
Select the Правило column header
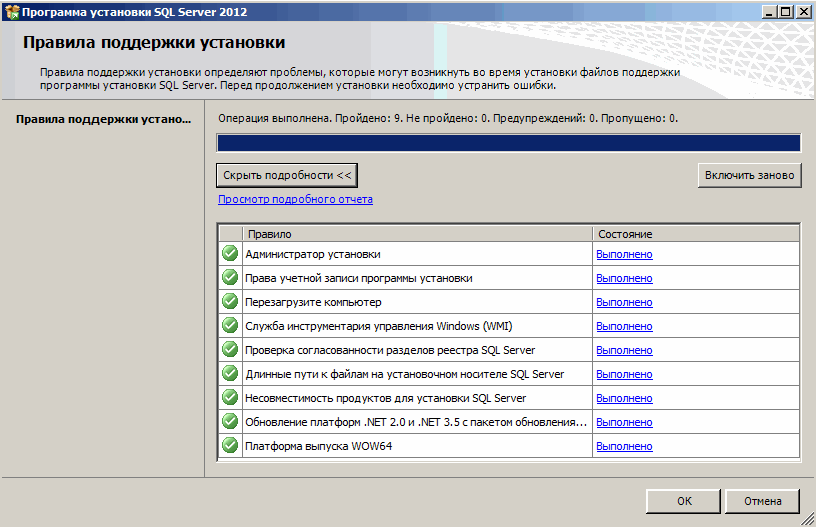pos(417,234)
